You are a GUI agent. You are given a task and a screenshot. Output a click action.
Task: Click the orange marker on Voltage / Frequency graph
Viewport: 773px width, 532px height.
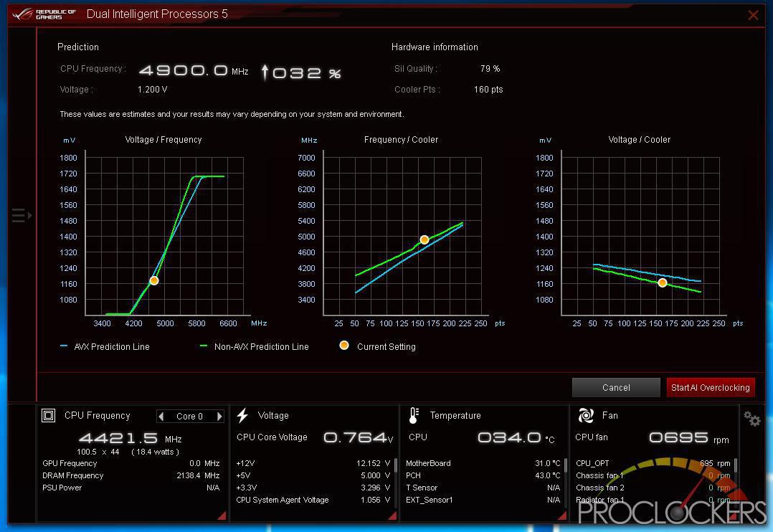point(153,280)
